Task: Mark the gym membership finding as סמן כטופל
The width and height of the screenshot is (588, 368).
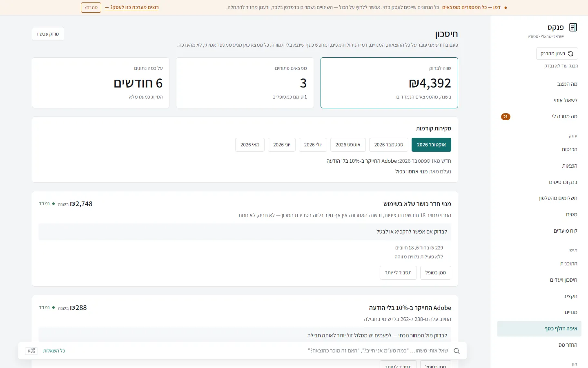Action: coord(436,273)
